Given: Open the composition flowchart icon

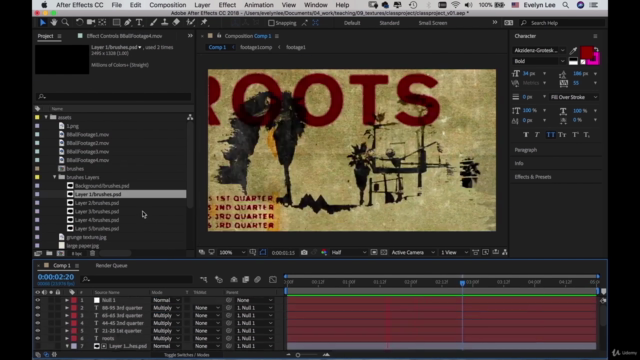Looking at the screenshot, I should (505, 252).
